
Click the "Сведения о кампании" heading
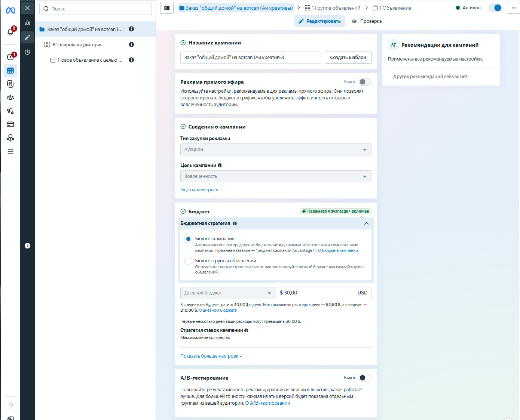pos(217,127)
